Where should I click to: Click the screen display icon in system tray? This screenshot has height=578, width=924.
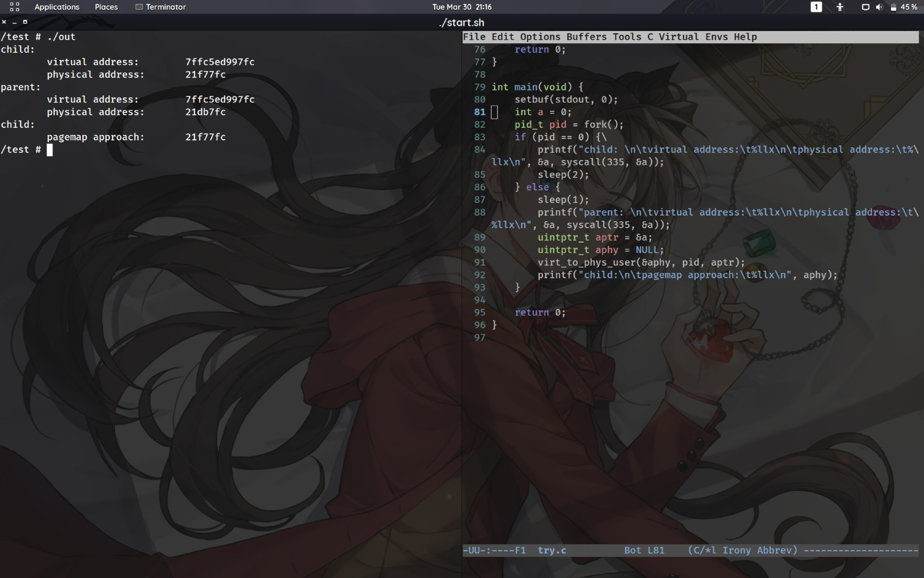tap(865, 7)
